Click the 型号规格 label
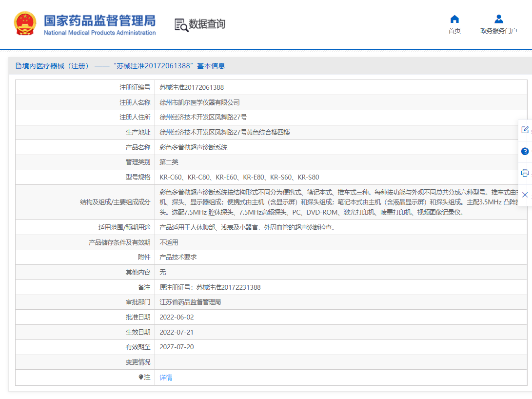Screen dimensions: 532x399 (138, 177)
